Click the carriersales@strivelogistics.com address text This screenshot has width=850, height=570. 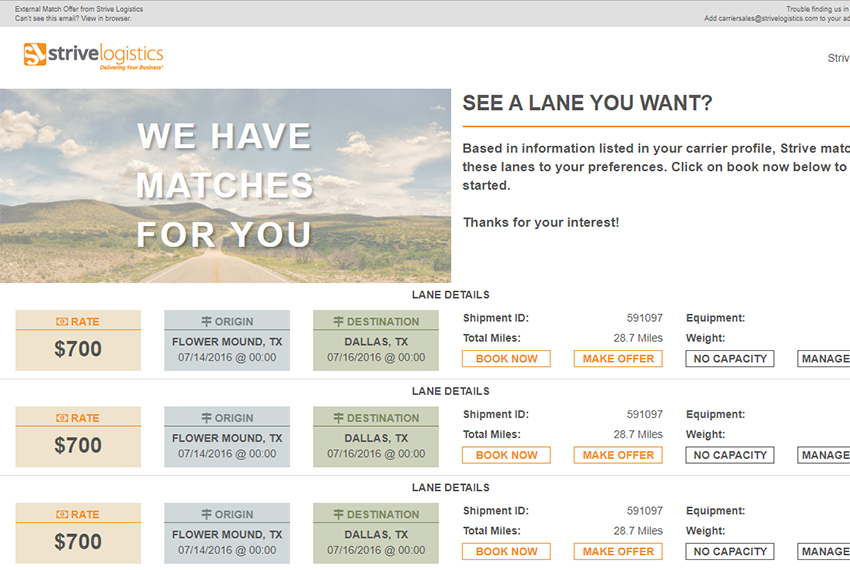[x=768, y=18]
